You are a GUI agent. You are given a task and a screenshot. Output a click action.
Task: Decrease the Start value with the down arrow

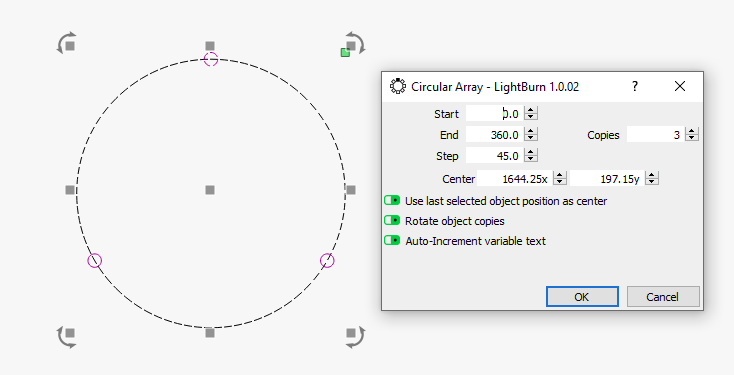tap(531, 117)
